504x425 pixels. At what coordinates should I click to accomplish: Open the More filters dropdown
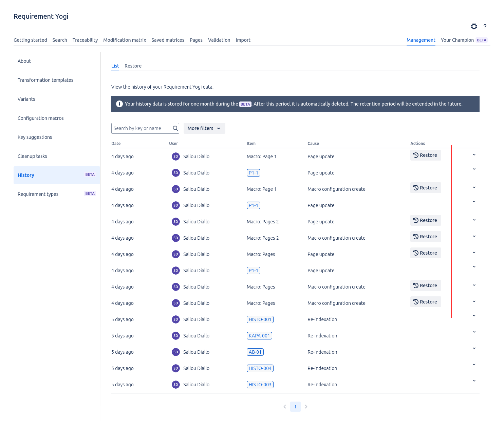(204, 128)
